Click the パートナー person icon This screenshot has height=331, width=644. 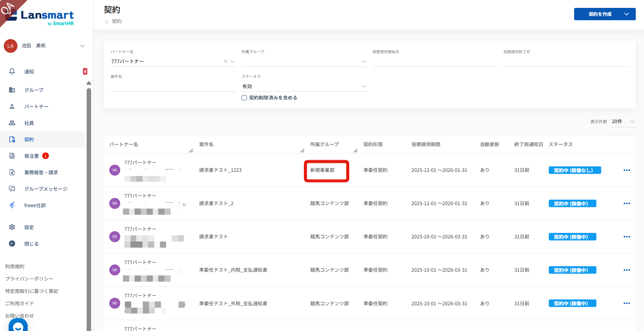click(12, 106)
